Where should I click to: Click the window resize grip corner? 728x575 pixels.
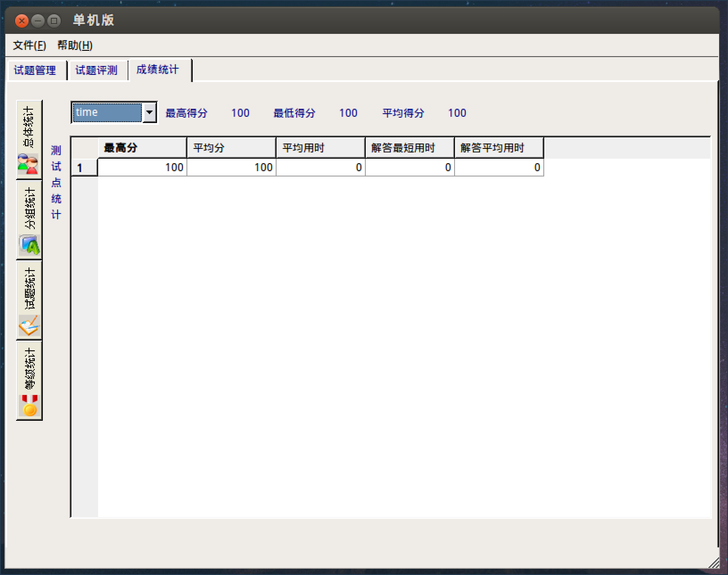(x=714, y=563)
